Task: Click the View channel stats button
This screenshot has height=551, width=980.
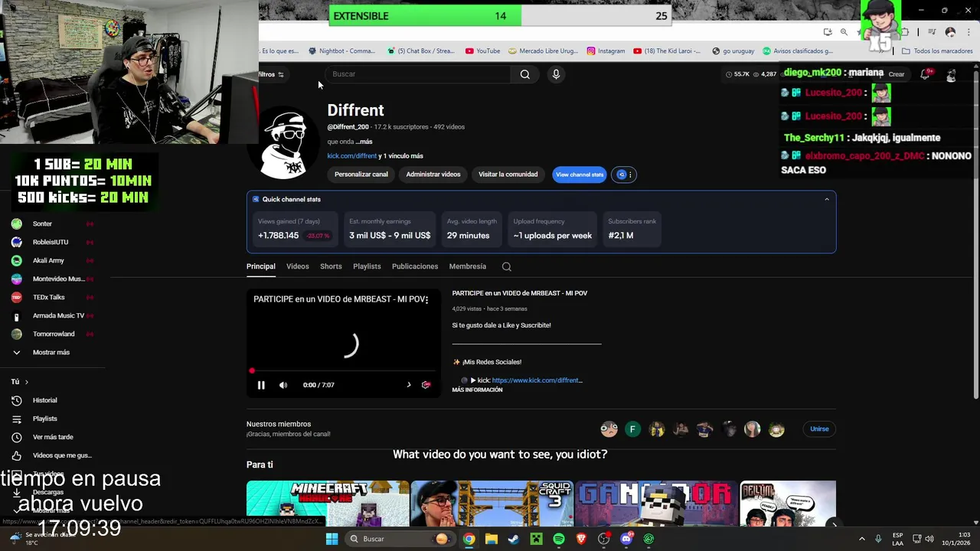Action: pyautogui.click(x=580, y=174)
